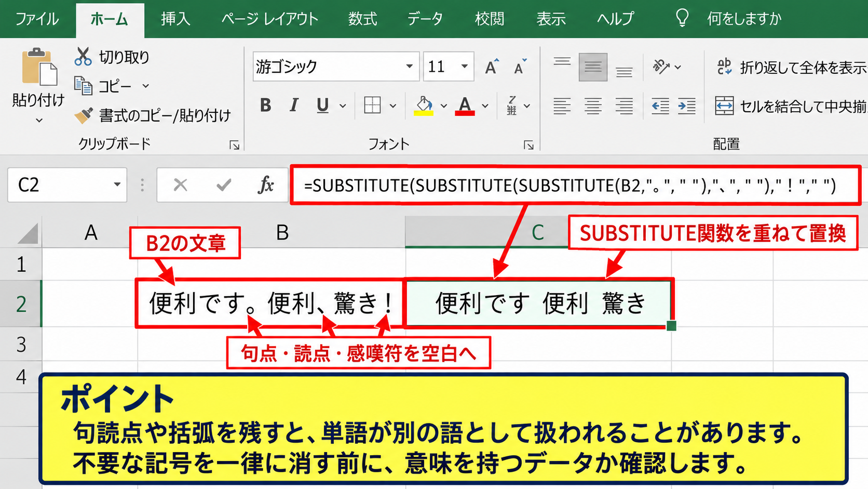868x489 pixels.
Task: Click merge and center (セルを結合して中央揃え) icon
Action: [724, 105]
